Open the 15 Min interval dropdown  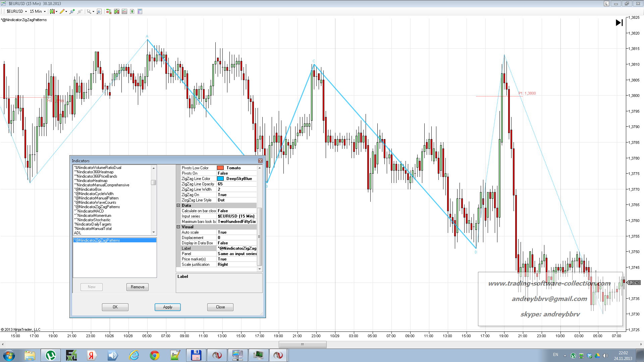point(38,11)
